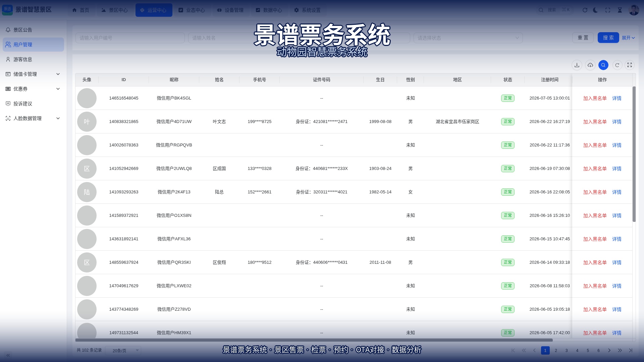Click the horizontal table scrollbar
This screenshot has width=644, height=362.
tap(314, 340)
